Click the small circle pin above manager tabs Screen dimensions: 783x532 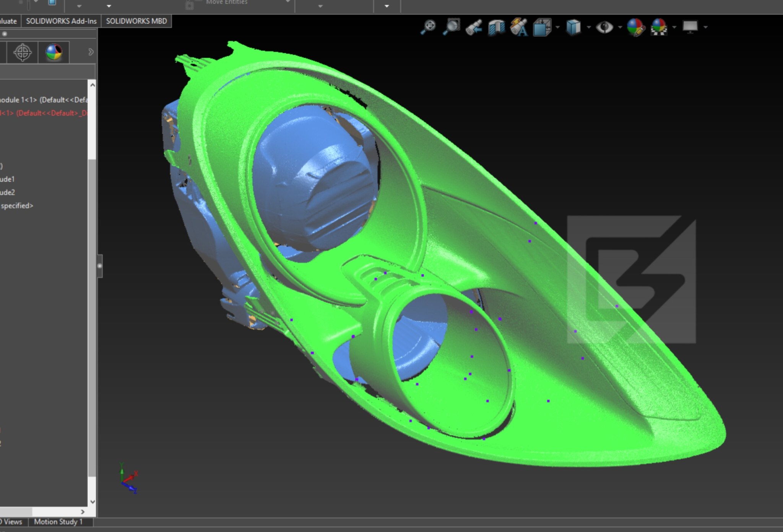click(x=5, y=34)
